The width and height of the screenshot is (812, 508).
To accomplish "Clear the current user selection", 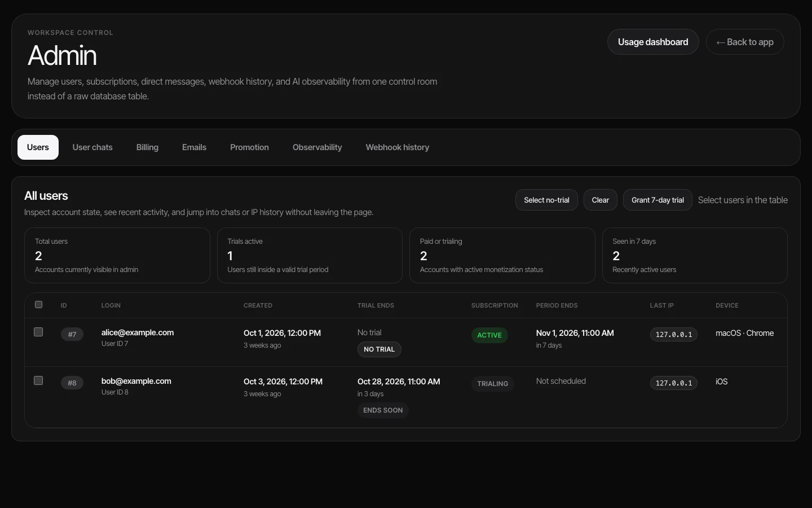I will [601, 200].
